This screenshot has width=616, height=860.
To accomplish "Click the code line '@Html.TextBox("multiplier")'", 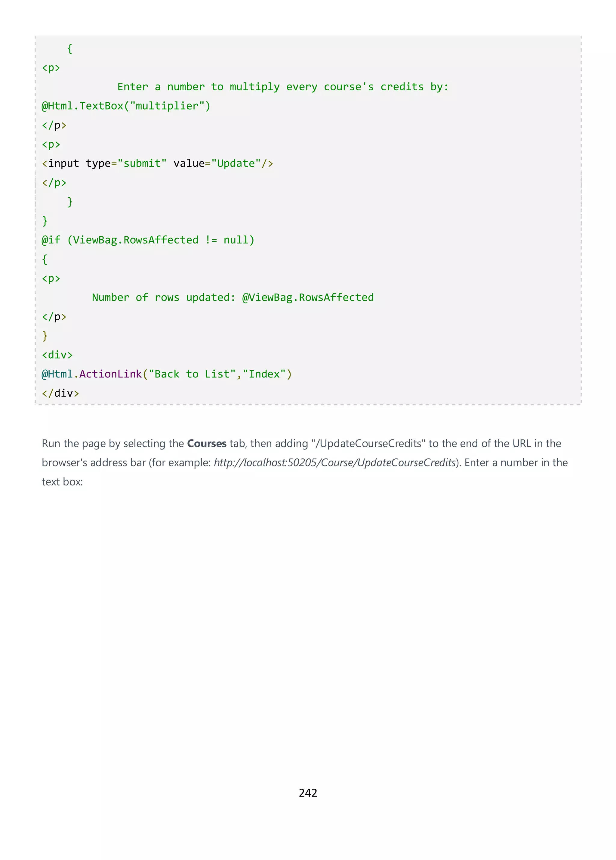I will click(x=126, y=106).
